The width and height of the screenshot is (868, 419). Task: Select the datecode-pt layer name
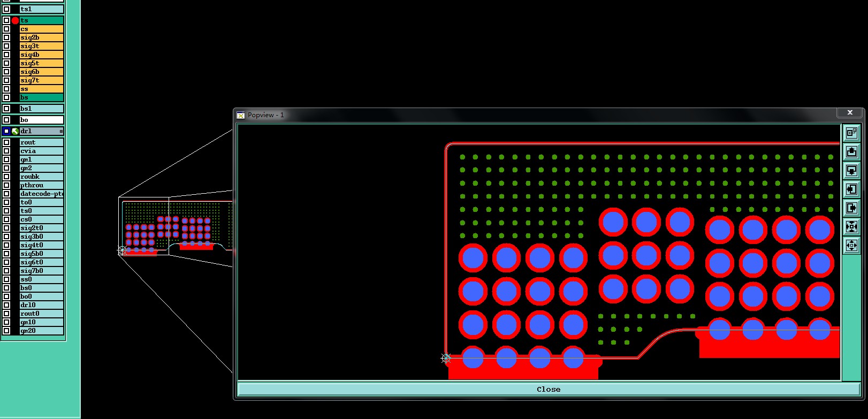click(x=42, y=194)
